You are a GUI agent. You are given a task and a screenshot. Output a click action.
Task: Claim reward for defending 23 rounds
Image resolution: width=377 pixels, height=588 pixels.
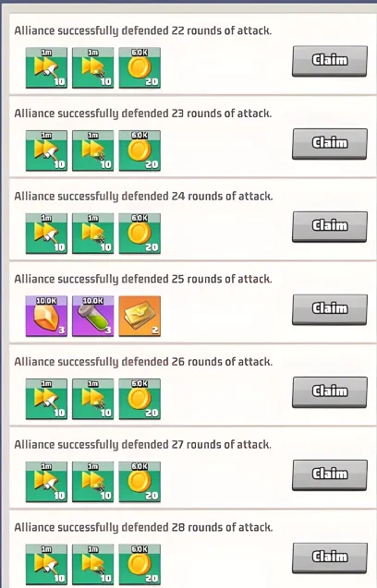[330, 144]
